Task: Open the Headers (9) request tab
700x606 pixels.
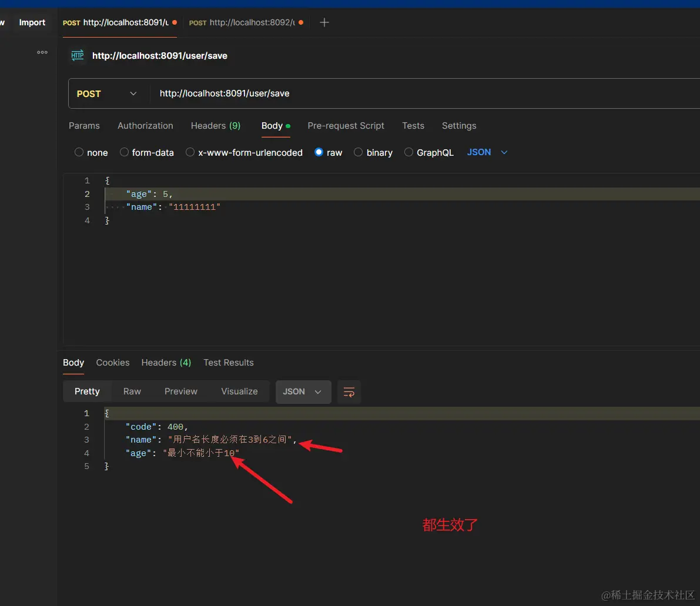Action: [x=216, y=126]
